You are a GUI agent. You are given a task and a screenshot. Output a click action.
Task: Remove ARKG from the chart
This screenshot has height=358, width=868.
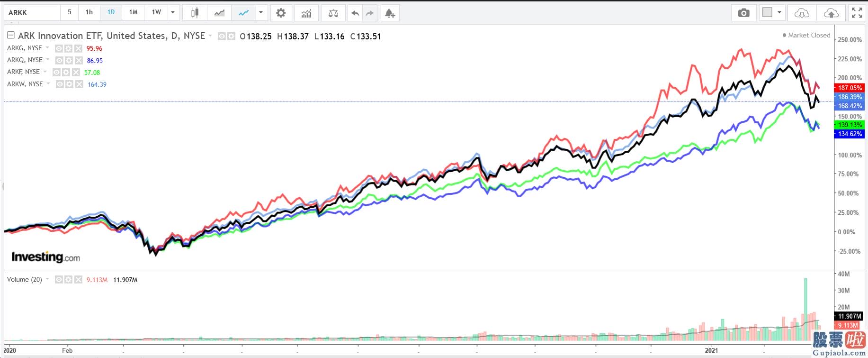[79, 48]
